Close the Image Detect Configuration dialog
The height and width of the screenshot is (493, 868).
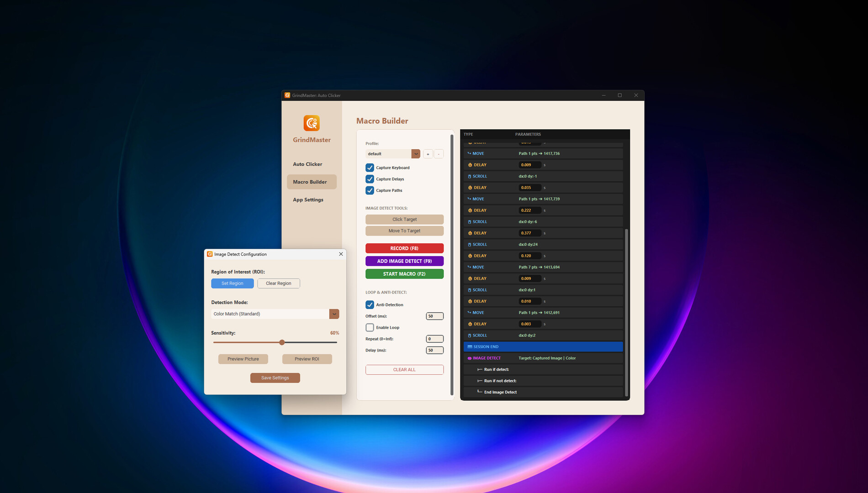point(341,254)
